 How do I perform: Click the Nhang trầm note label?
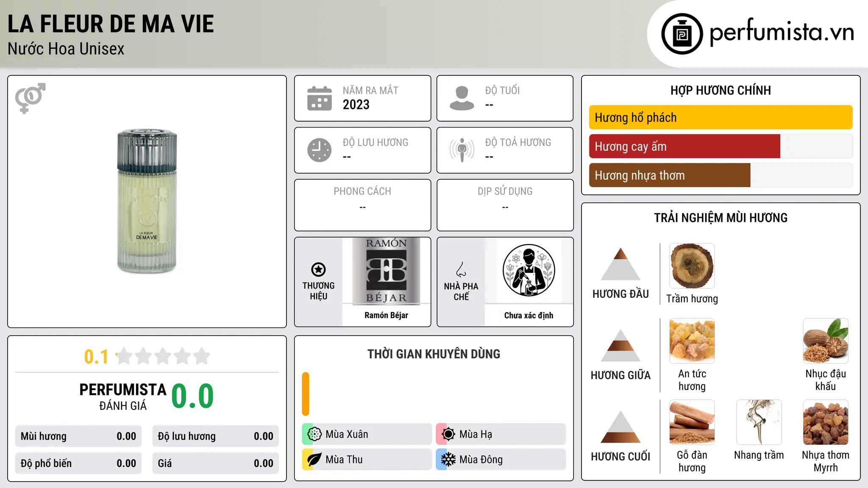tap(759, 455)
